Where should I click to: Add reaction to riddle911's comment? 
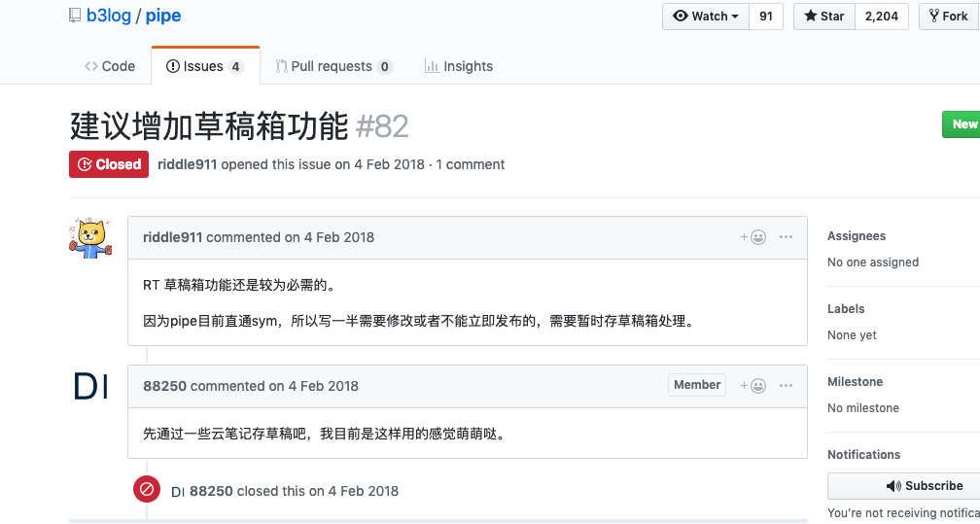point(753,237)
